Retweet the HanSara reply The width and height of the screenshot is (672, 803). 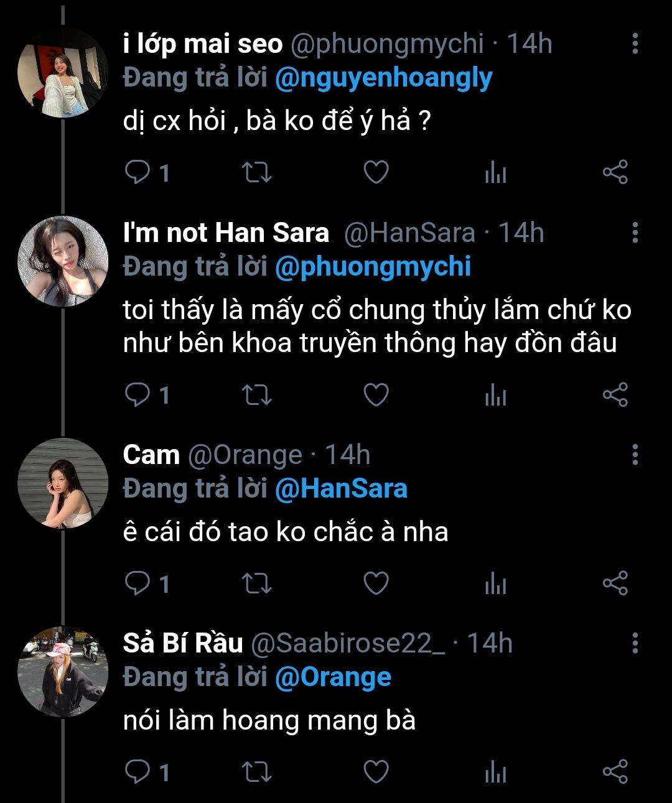256,395
